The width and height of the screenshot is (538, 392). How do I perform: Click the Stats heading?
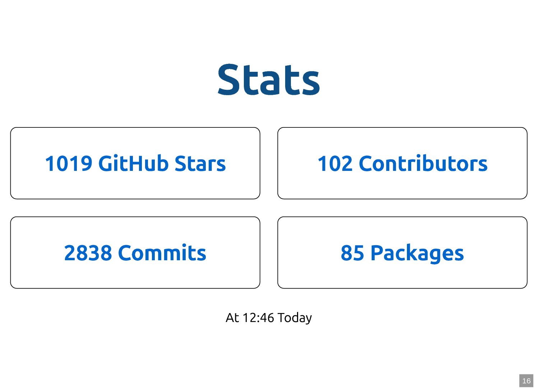coord(269,80)
